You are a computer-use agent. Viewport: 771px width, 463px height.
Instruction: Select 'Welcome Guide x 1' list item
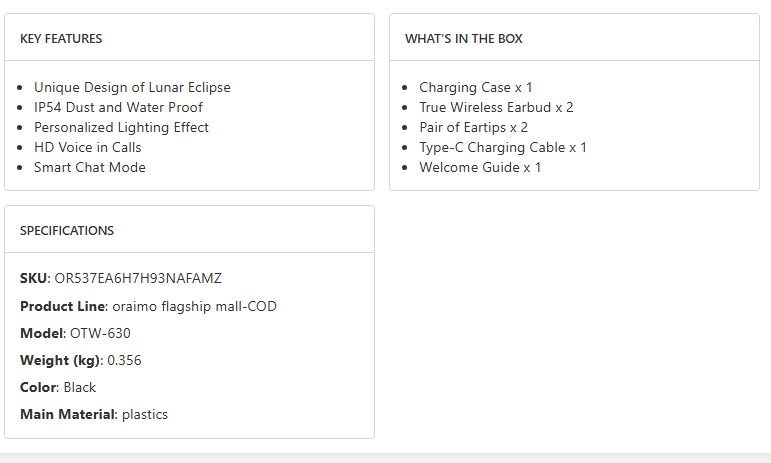480,168
